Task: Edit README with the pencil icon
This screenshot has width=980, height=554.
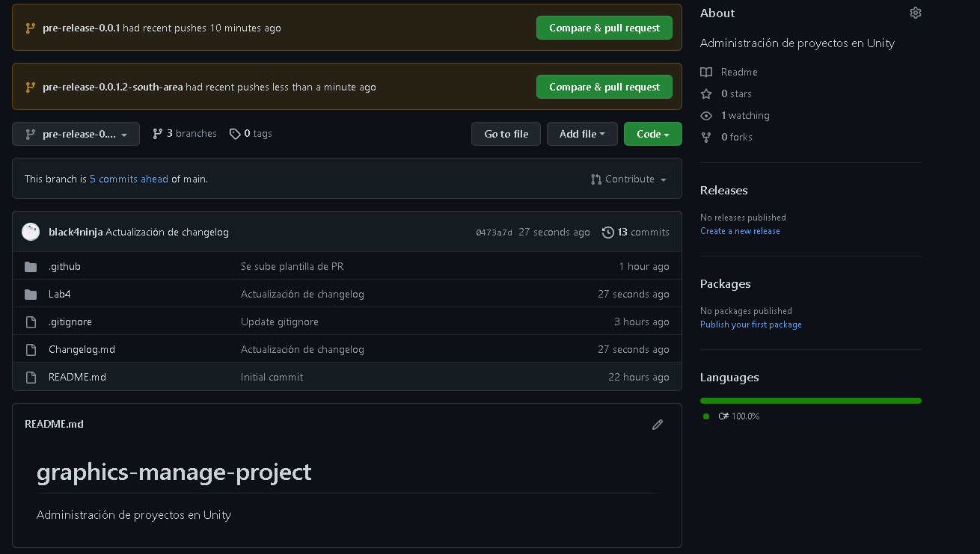Action: (658, 425)
